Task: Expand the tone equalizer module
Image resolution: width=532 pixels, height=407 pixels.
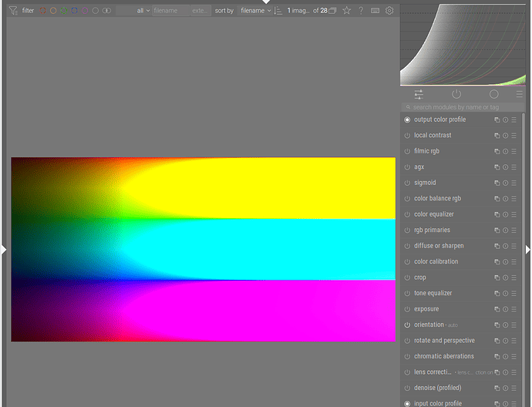Action: point(433,293)
